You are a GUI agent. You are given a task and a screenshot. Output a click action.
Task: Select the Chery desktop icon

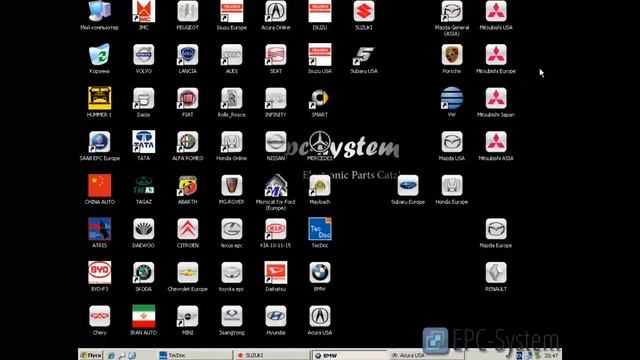100,316
